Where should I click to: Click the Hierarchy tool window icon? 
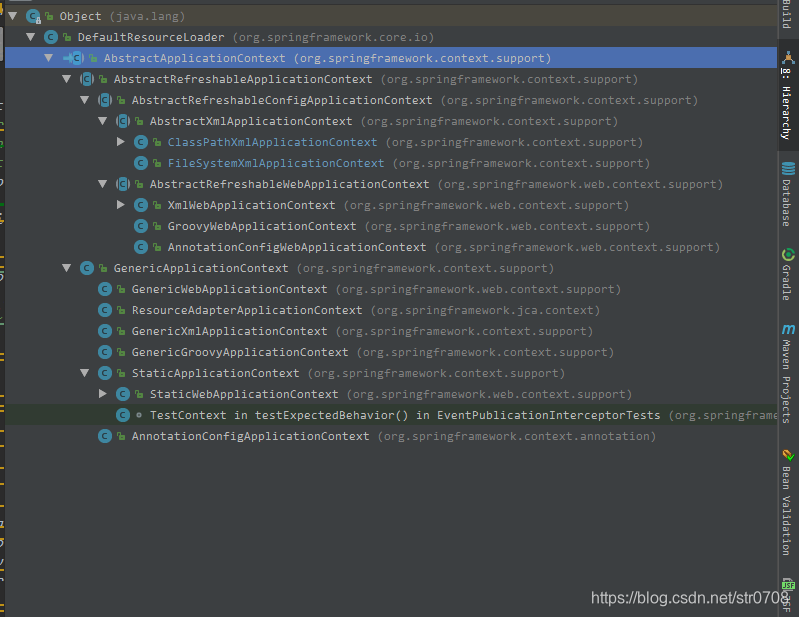[788, 58]
